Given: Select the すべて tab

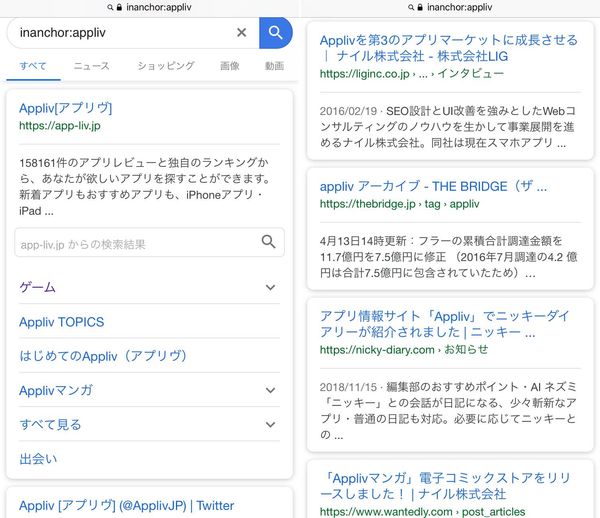Looking at the screenshot, I should coord(33,66).
